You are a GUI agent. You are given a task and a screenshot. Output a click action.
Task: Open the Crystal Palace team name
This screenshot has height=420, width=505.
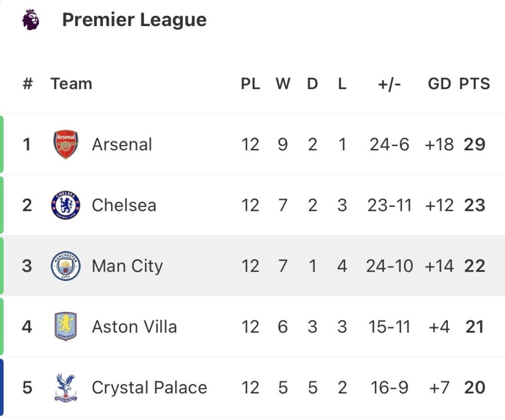point(149,387)
